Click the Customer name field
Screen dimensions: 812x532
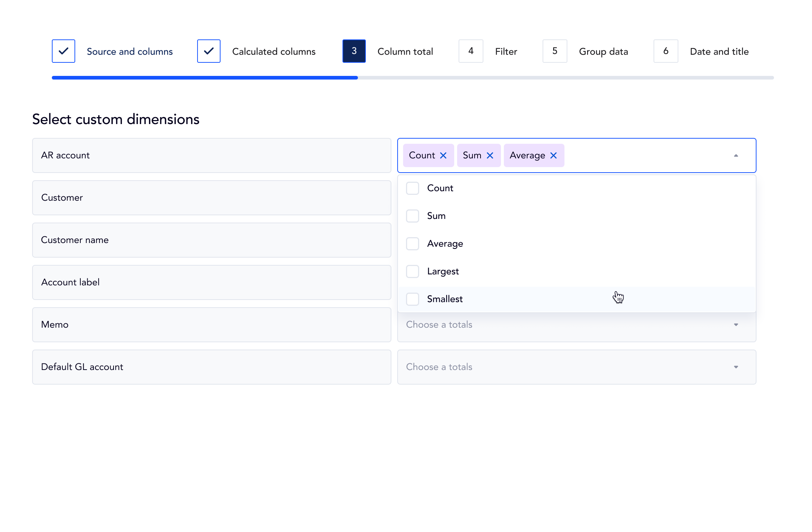pos(212,240)
